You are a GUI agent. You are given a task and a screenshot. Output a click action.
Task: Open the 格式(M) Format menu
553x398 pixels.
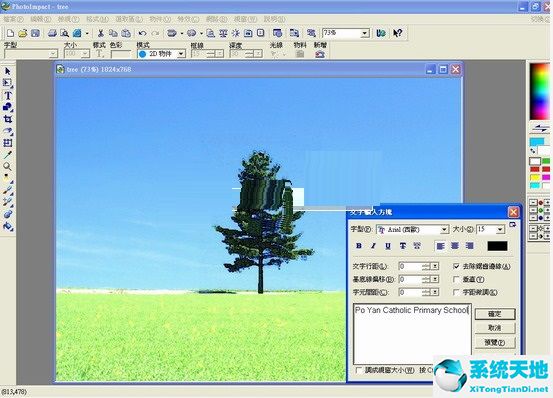(97, 19)
